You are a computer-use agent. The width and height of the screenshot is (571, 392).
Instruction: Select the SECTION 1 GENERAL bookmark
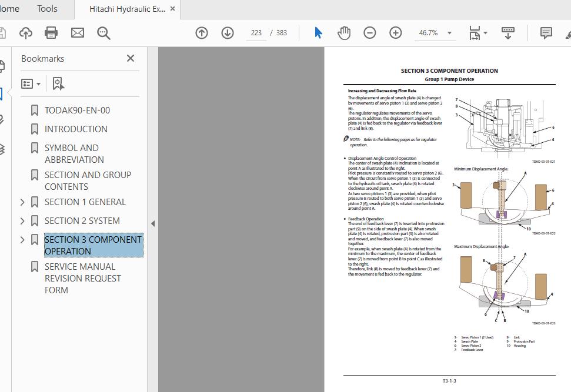[85, 202]
